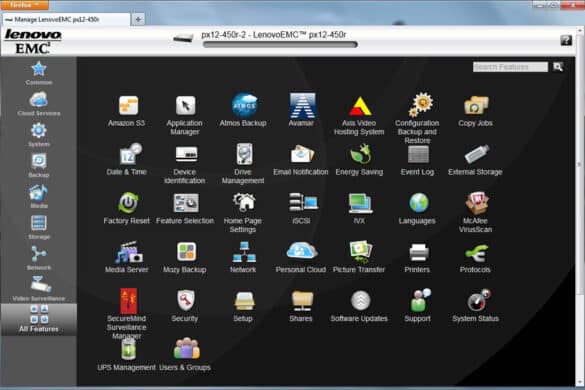Select the Cloud Services sidebar category

click(39, 104)
